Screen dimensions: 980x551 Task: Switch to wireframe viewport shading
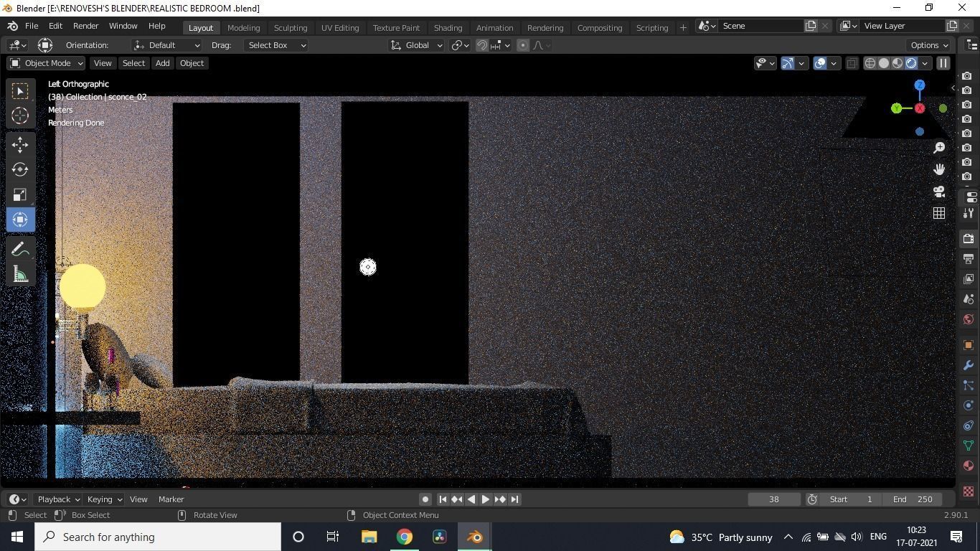[870, 63]
